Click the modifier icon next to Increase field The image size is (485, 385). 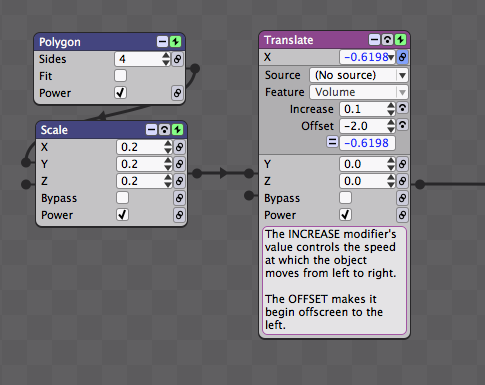point(402,108)
